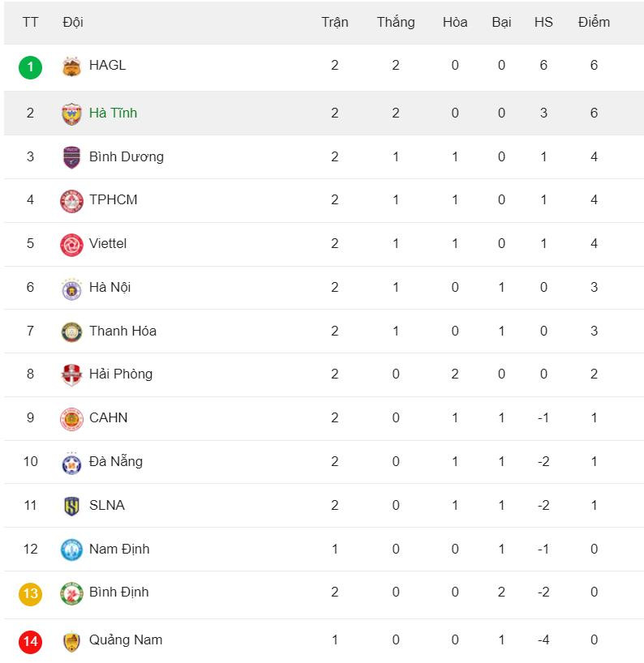
Task: Click the Điểm column header
Action: point(594,22)
